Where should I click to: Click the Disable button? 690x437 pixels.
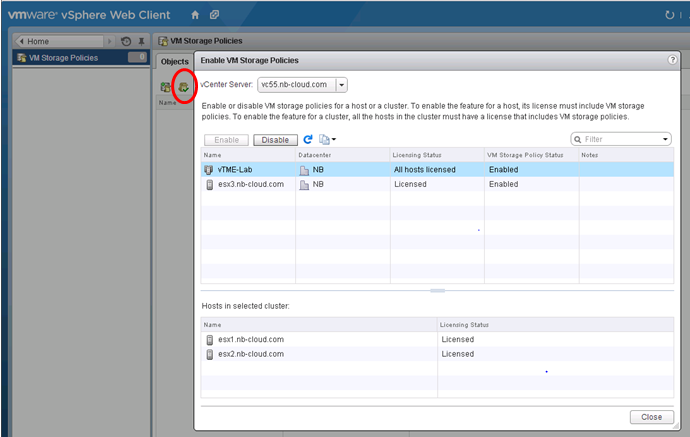pyautogui.click(x=275, y=140)
